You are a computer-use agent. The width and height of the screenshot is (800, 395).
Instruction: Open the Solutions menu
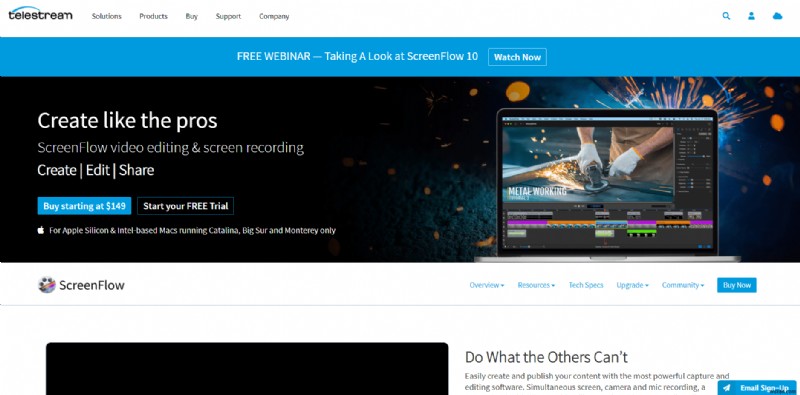[x=107, y=16]
